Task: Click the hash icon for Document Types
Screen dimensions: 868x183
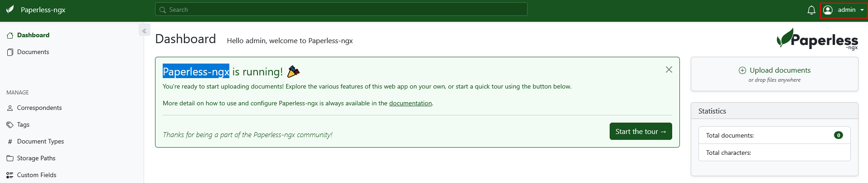Action: (10, 141)
